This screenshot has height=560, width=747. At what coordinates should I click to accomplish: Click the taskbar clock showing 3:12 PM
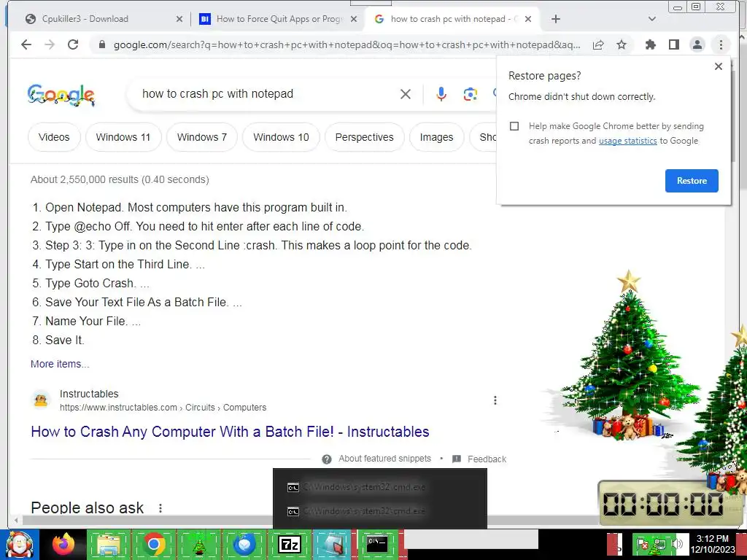tap(712, 544)
